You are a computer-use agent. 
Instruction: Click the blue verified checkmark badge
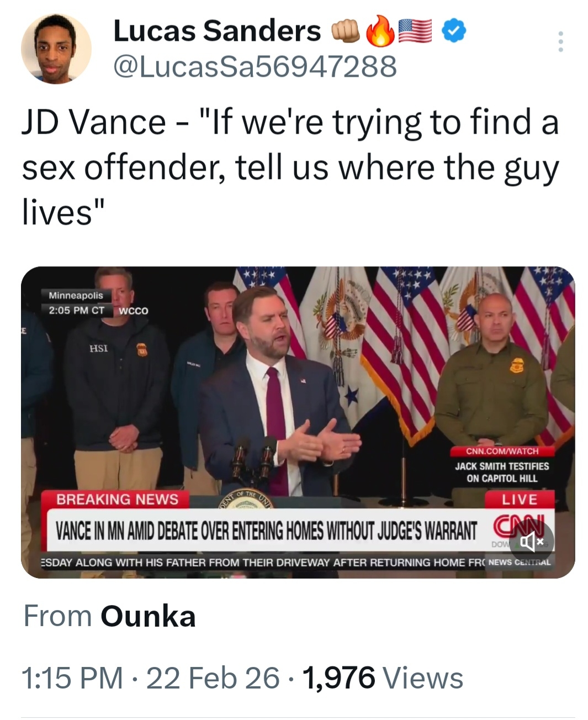coord(455,31)
